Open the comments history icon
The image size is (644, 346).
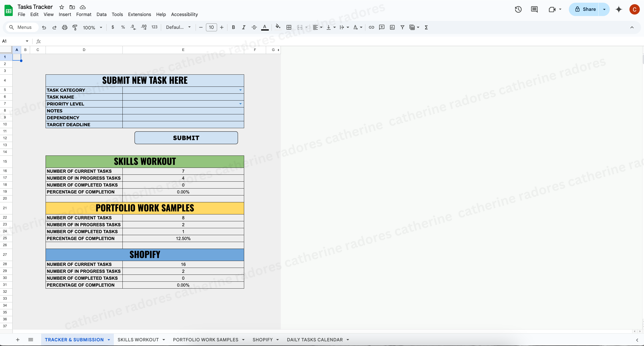point(534,10)
